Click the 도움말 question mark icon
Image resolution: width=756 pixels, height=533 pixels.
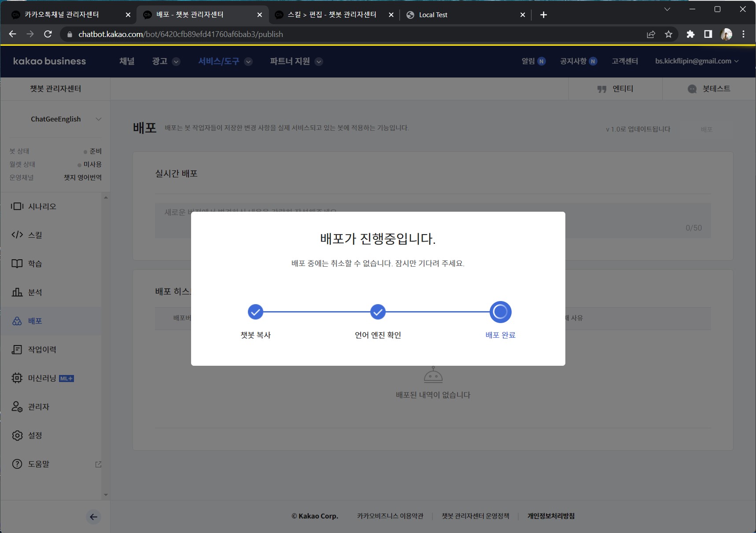pyautogui.click(x=17, y=464)
